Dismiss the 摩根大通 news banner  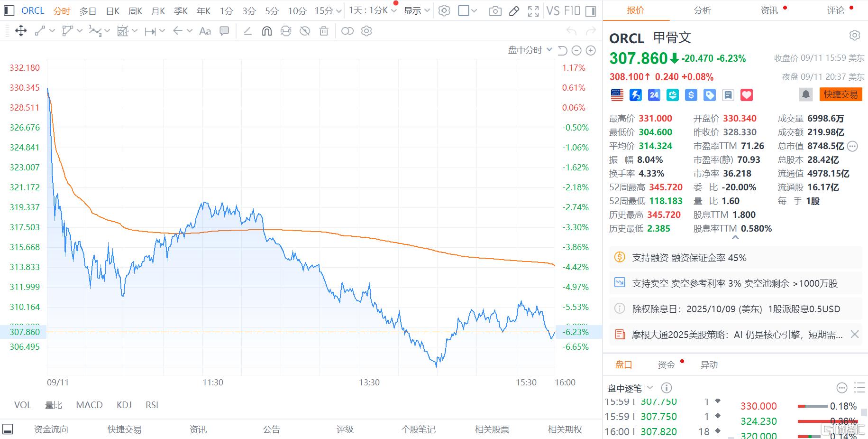point(855,335)
